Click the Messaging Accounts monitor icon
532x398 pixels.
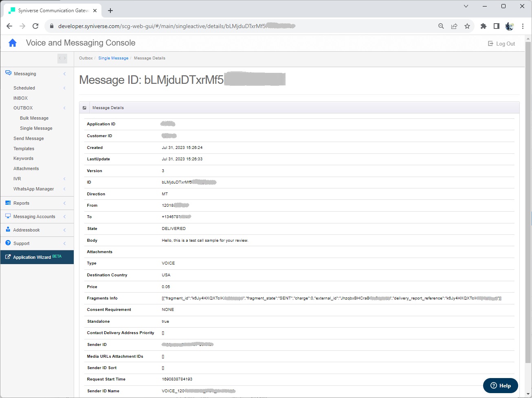[x=8, y=216]
